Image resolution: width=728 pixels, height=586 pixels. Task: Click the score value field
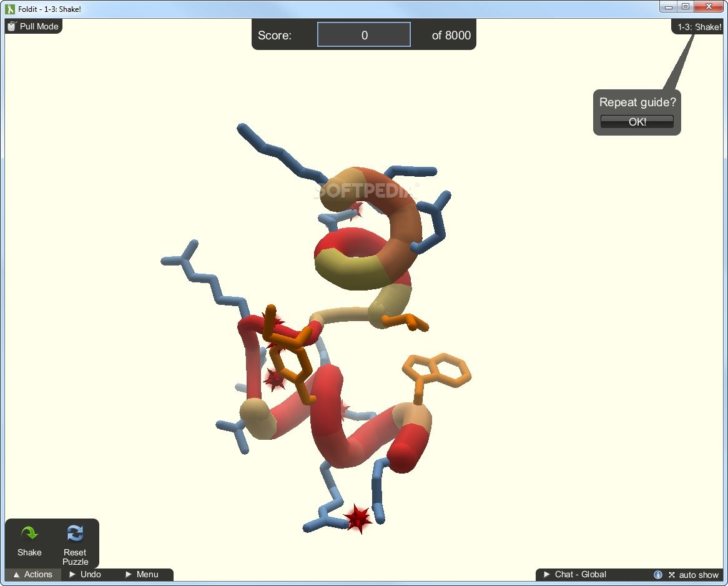[x=364, y=35]
